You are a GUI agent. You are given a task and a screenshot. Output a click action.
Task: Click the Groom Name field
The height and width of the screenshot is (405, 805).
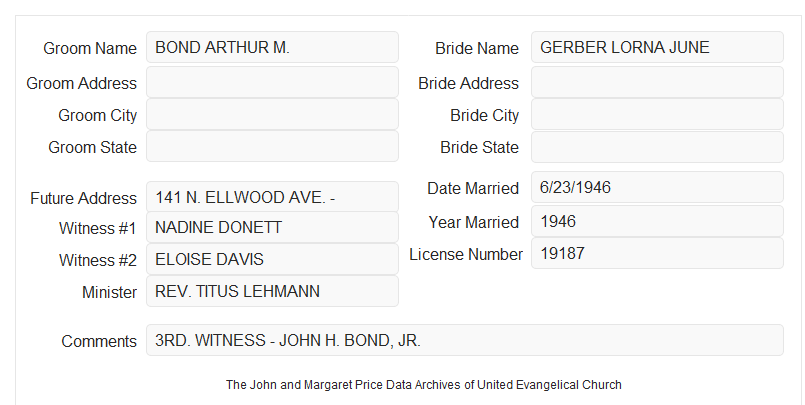click(x=272, y=47)
